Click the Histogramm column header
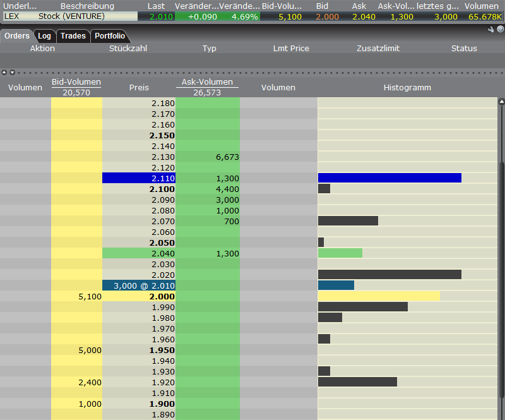This screenshot has height=420, width=505. click(407, 88)
